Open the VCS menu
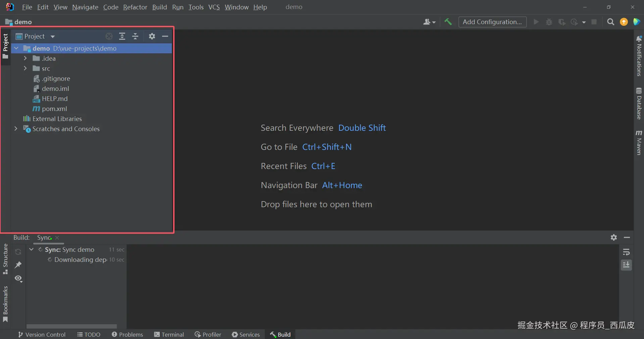 (214, 7)
